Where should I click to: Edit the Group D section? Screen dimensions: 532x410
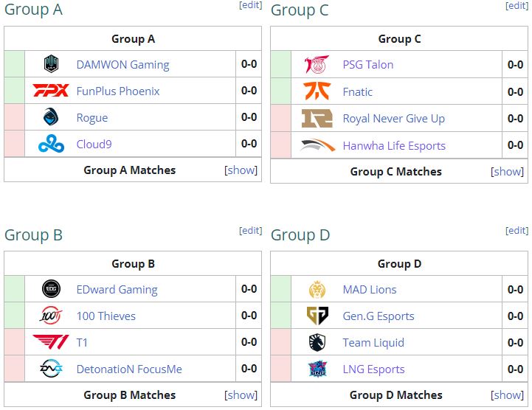coord(517,231)
